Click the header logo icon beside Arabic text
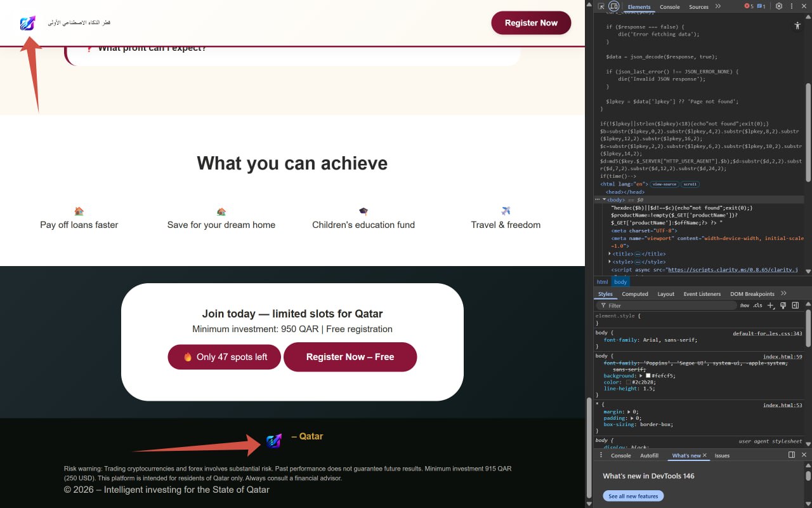 point(27,23)
